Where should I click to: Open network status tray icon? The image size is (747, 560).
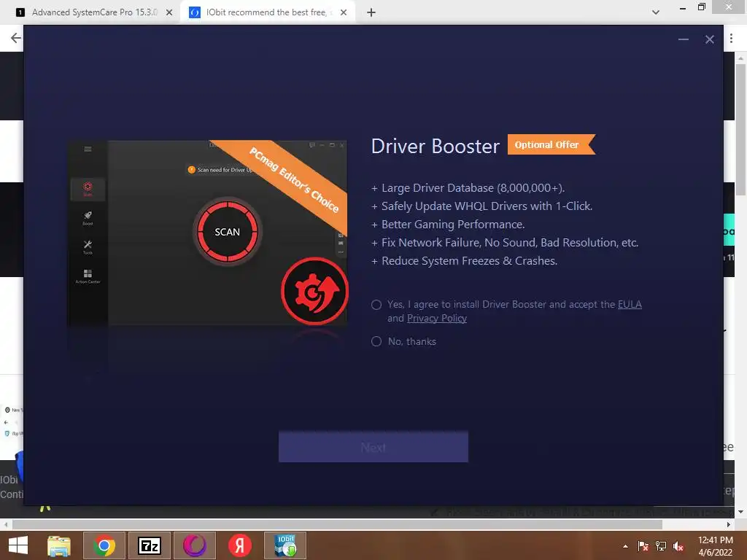(661, 546)
